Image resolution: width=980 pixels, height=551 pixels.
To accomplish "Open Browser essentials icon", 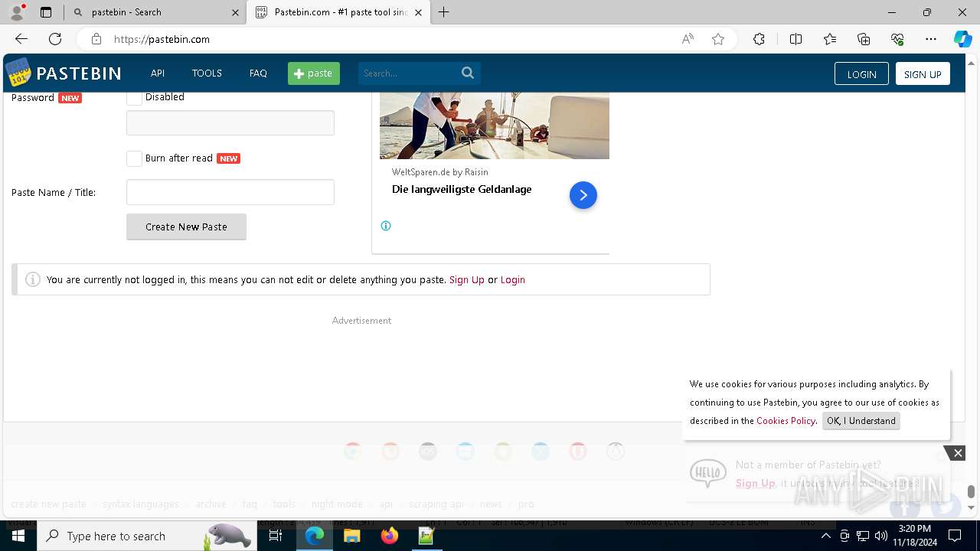I will click(x=897, y=39).
